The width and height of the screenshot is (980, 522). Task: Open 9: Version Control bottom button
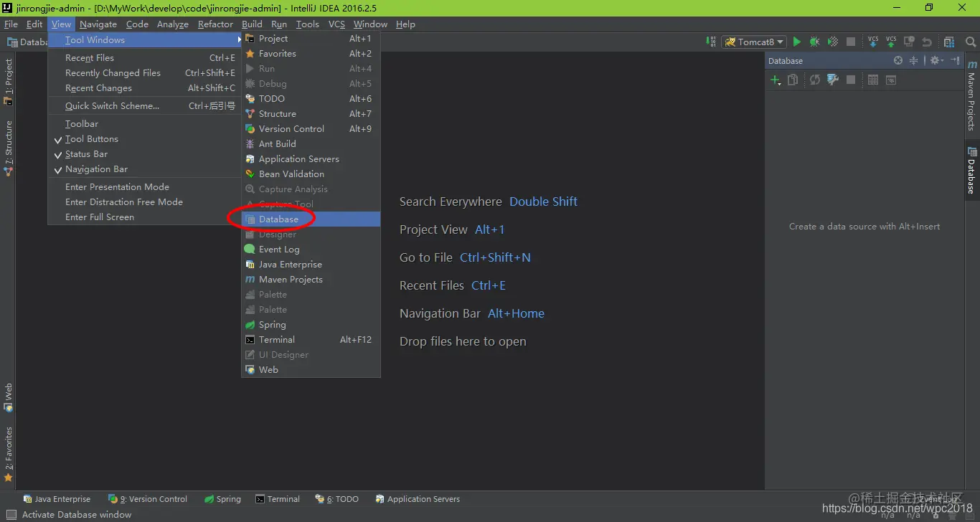click(148, 499)
